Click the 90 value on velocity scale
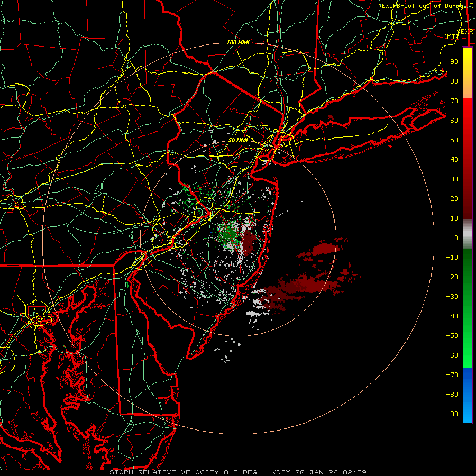476x476 pixels. [x=454, y=62]
